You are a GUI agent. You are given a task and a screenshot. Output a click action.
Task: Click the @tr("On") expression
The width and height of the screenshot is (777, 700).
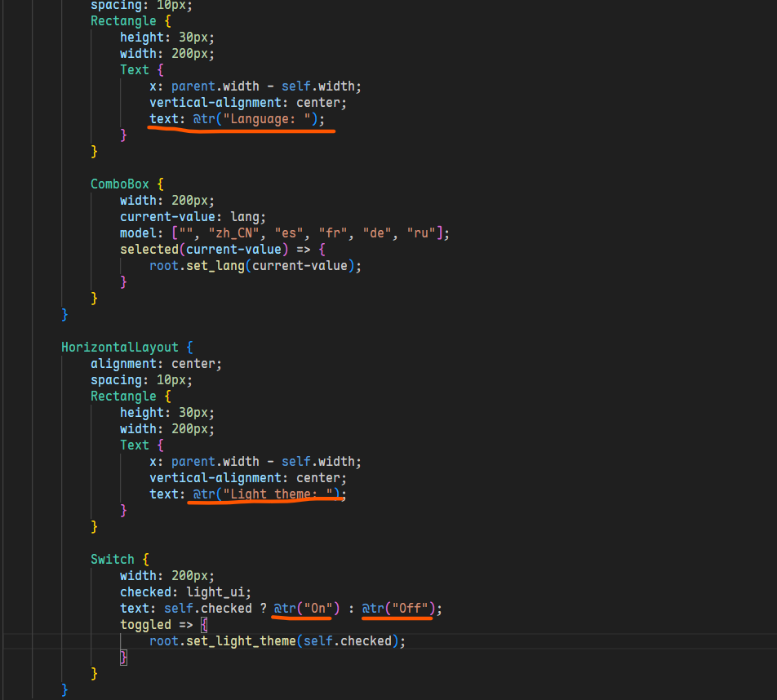click(307, 609)
